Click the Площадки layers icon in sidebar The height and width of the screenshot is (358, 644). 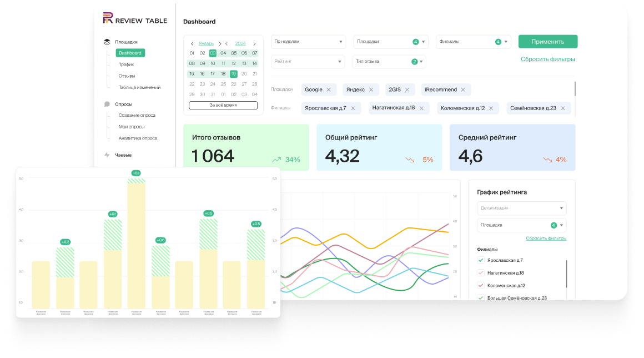point(107,42)
